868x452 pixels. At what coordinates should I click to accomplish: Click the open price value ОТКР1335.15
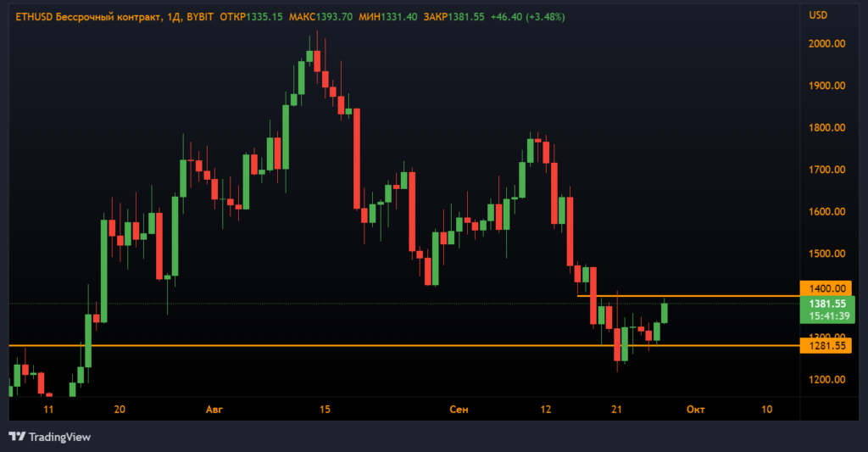251,17
